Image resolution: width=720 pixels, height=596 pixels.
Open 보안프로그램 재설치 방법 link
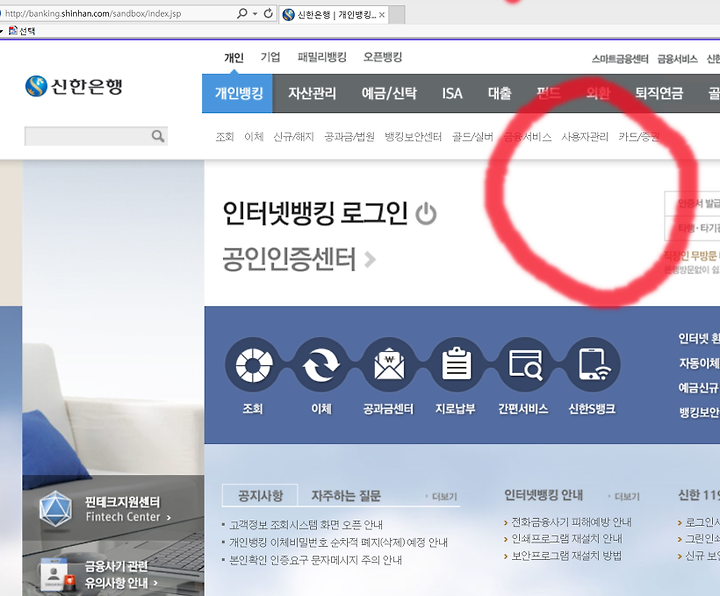click(566, 556)
